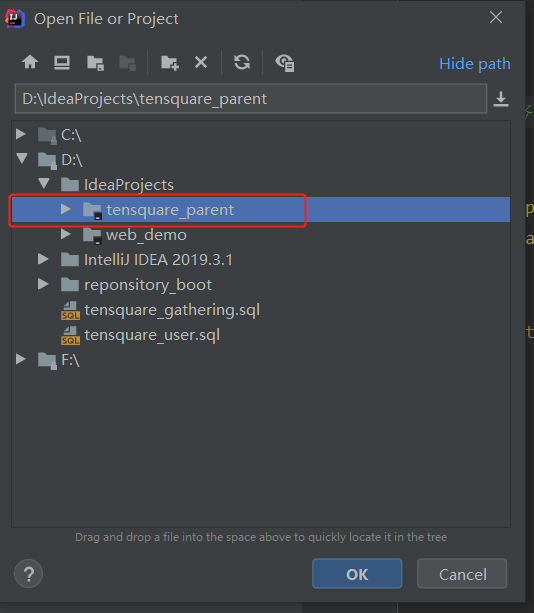
Task: Collapse the D:\ drive node
Action: [22, 158]
